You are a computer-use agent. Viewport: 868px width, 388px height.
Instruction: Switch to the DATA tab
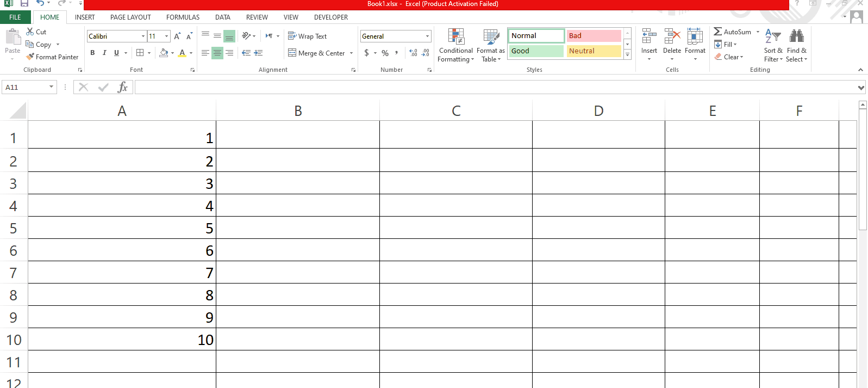pos(223,17)
